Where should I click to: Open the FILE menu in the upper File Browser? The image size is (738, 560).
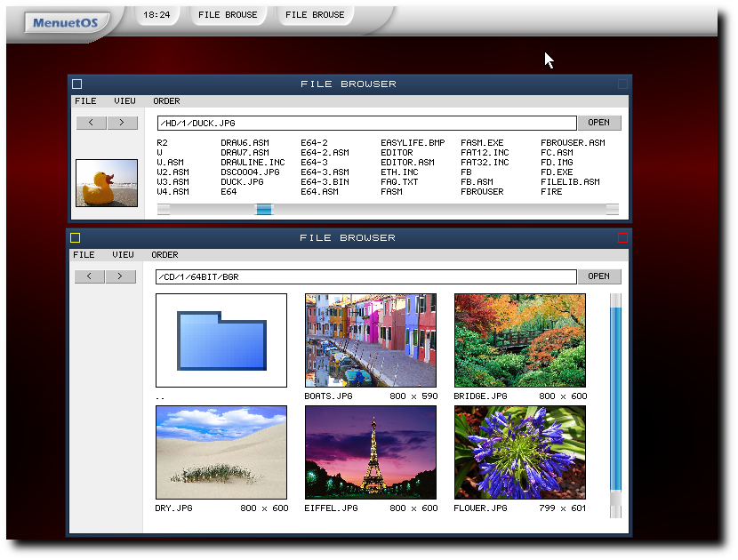tap(85, 101)
